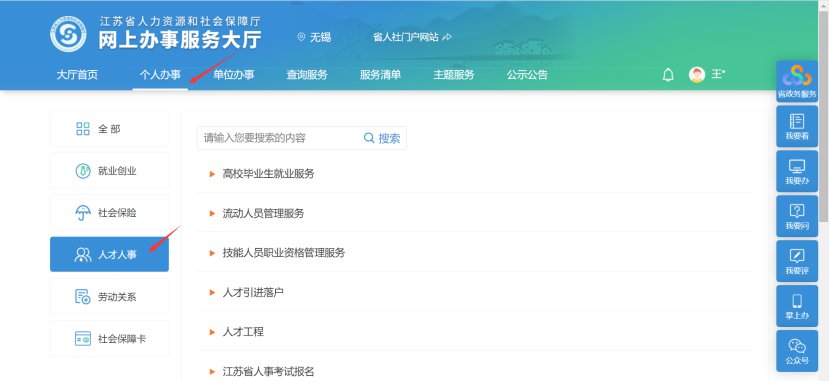Click the 搜索 search button
830x381 pixels.
point(382,138)
